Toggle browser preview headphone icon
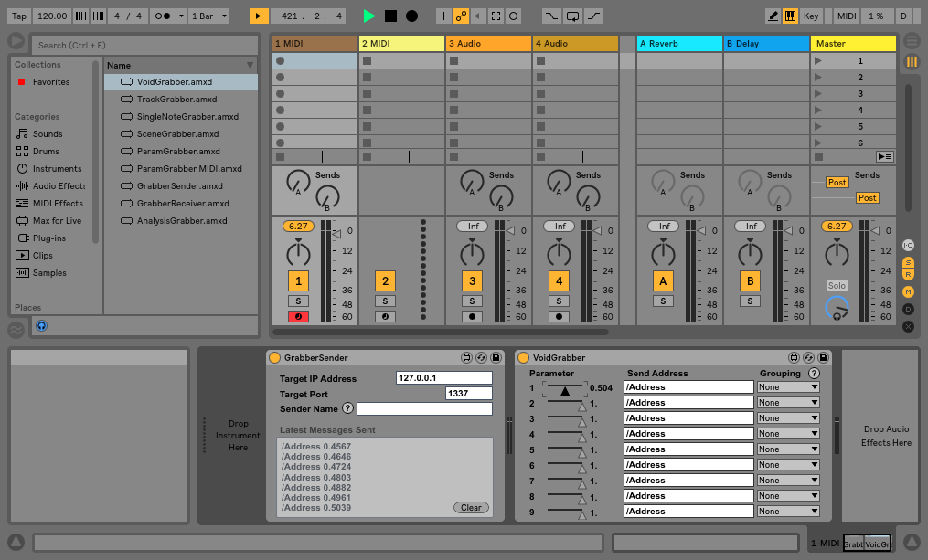928x560 pixels. (x=41, y=326)
